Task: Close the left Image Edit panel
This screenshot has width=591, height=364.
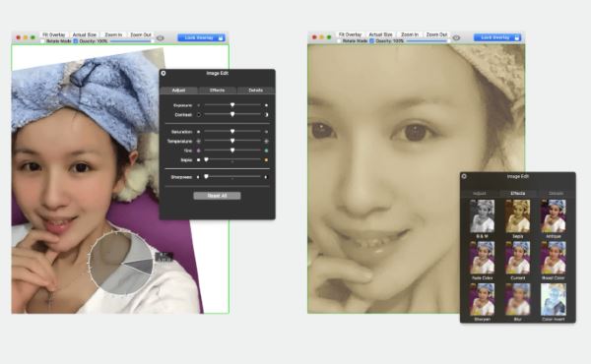Action: pyautogui.click(x=164, y=73)
